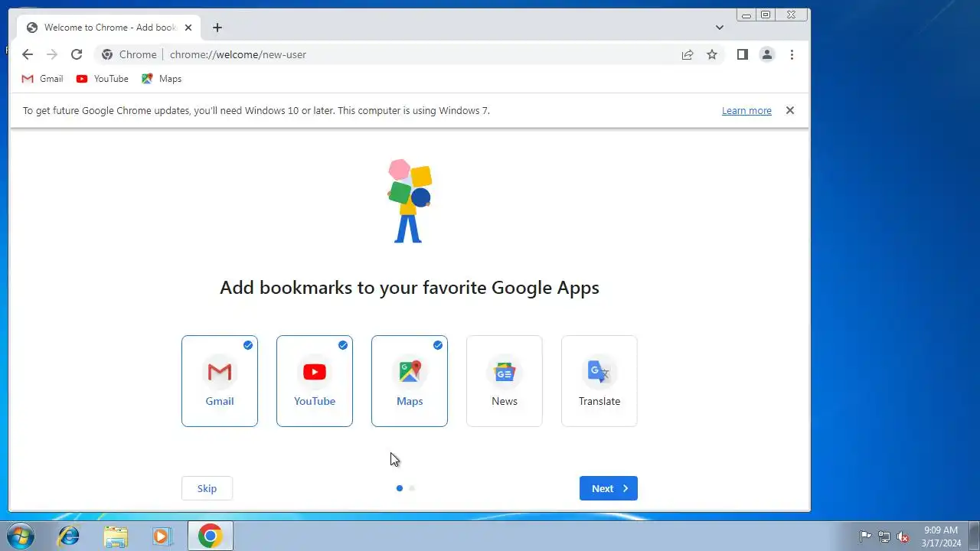Deselect the YouTube app card

[315, 381]
